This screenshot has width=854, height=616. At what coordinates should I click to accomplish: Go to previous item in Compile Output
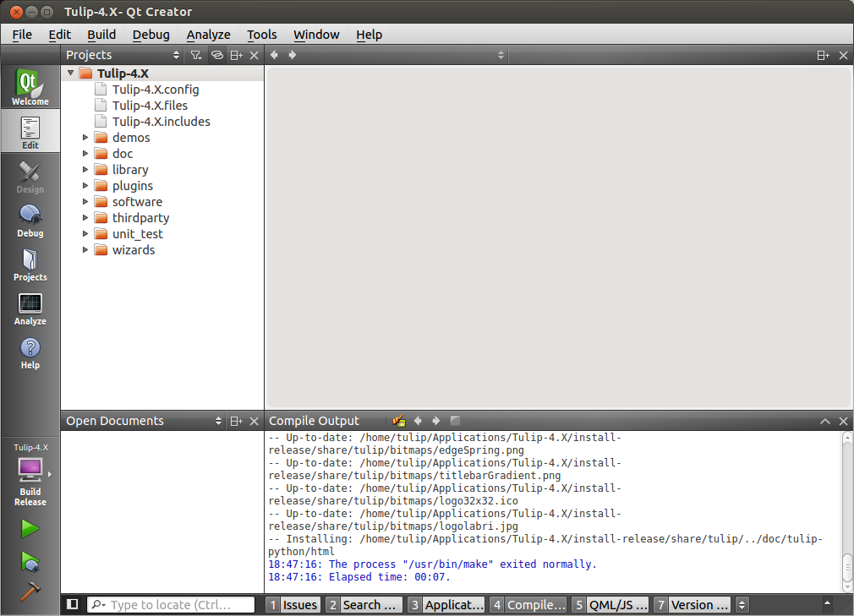[x=418, y=421]
